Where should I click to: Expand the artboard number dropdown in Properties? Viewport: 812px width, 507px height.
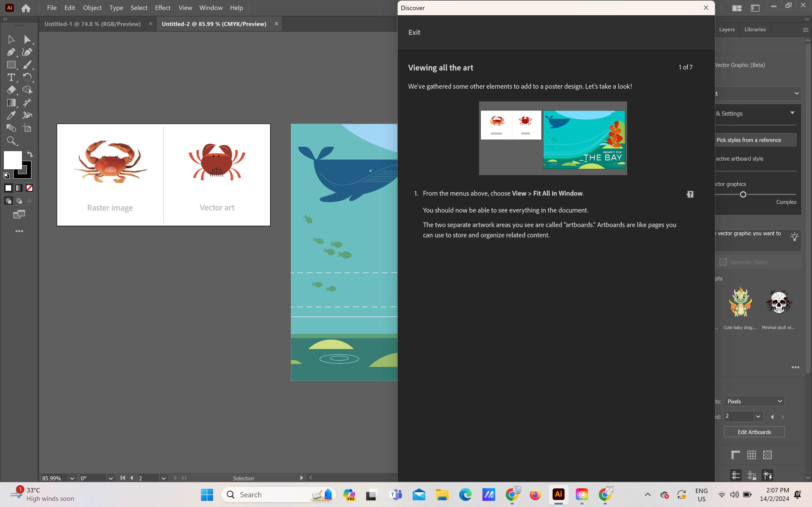(x=758, y=417)
